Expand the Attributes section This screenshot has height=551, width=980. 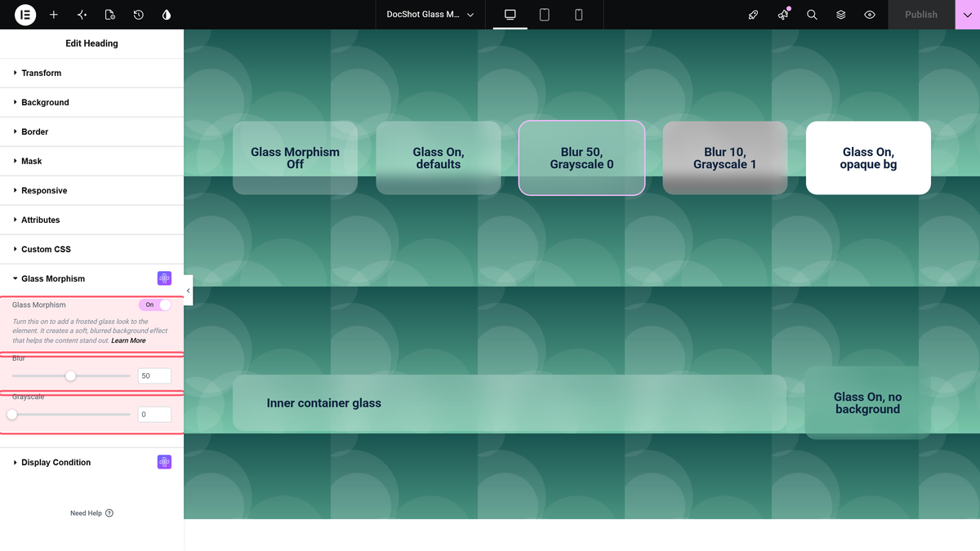click(x=91, y=220)
